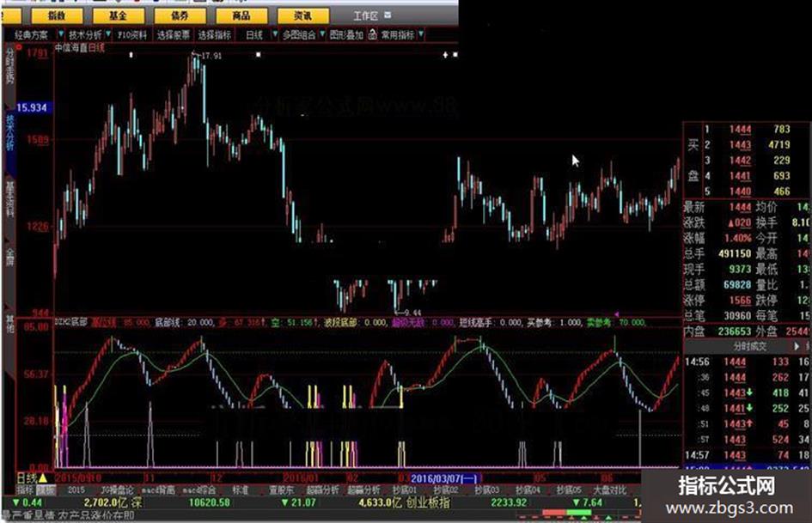Click 图形叠加 toolbar item
This screenshot has height=523, width=812.
[346, 34]
